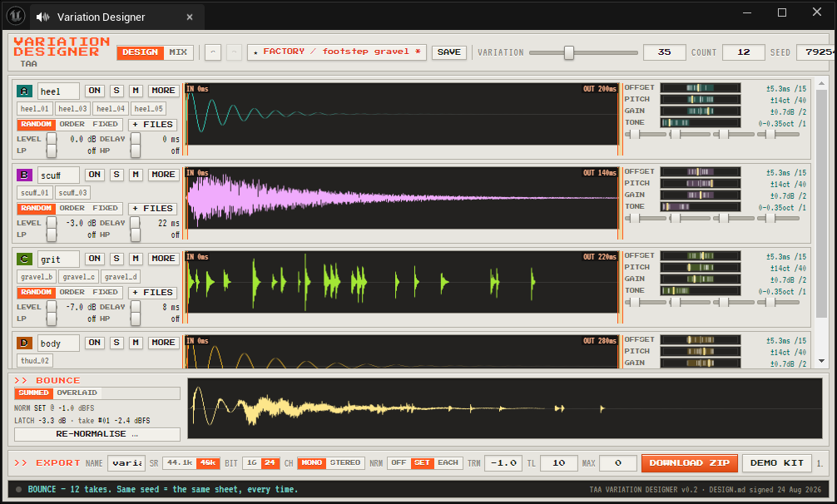Choose 16 bit depth
This screenshot has width=837, height=504.
click(252, 463)
